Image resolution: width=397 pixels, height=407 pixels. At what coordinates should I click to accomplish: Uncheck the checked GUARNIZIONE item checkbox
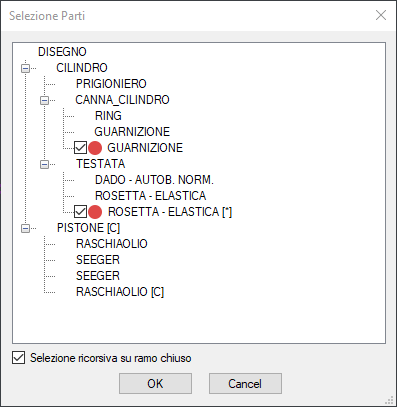point(80,148)
